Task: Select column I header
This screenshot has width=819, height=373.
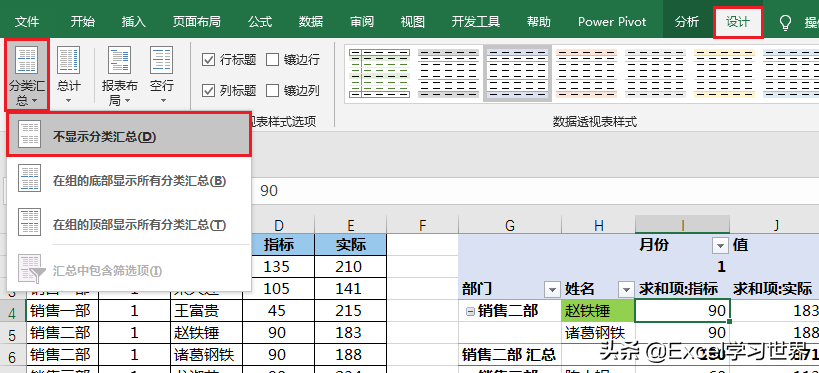Action: (683, 226)
